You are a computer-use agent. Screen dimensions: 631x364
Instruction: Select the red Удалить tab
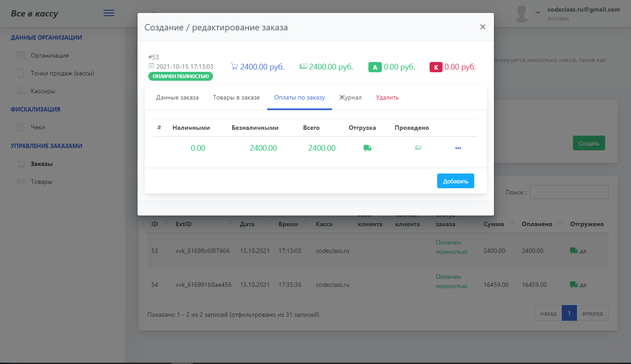pyautogui.click(x=387, y=97)
